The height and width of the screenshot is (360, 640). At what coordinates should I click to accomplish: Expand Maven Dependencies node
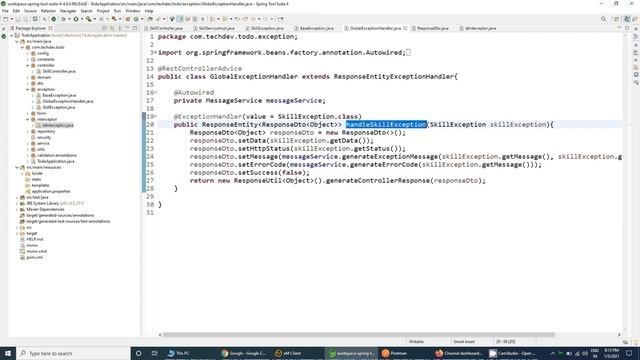[x=17, y=209]
